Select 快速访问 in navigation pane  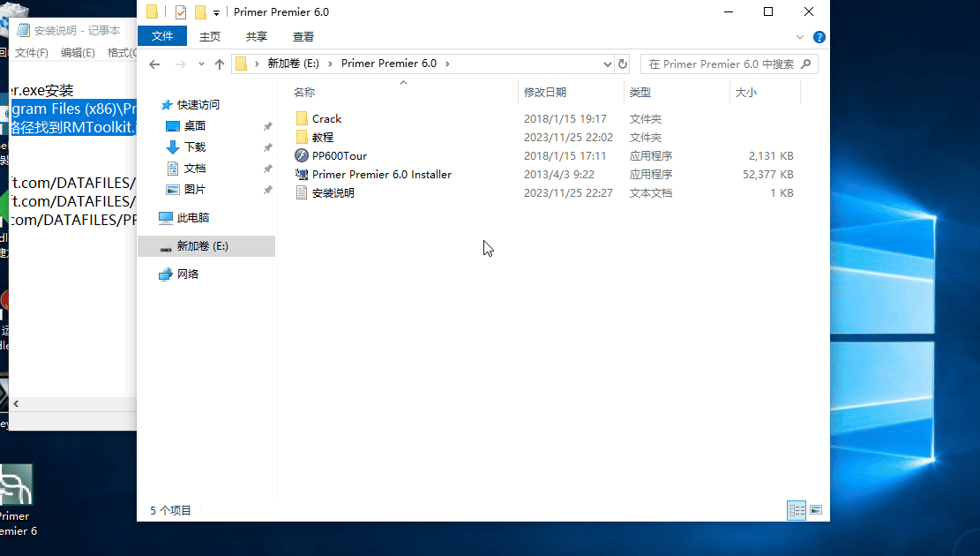point(198,104)
